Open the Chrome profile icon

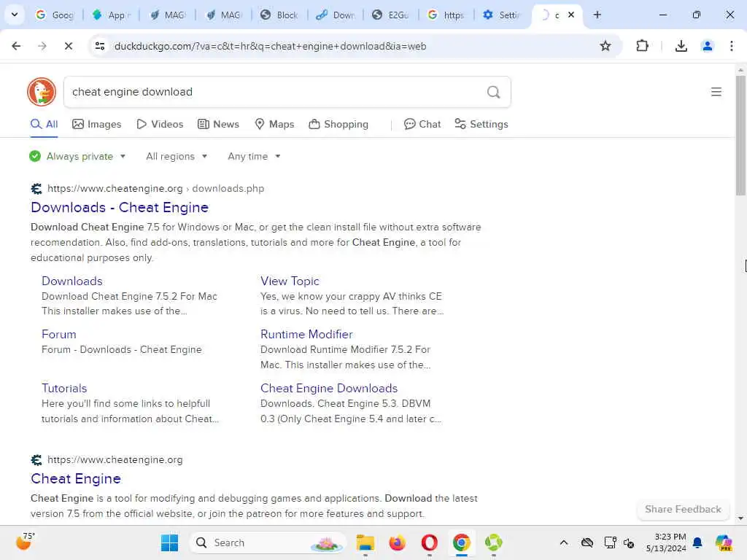pos(708,46)
